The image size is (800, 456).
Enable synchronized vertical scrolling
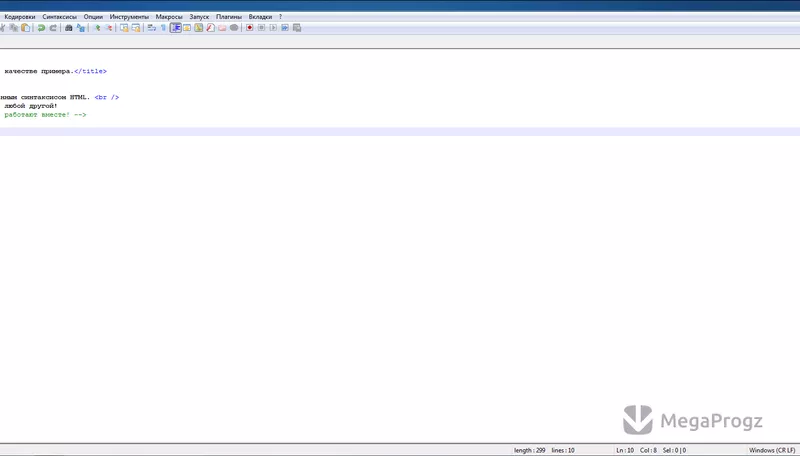point(124,28)
